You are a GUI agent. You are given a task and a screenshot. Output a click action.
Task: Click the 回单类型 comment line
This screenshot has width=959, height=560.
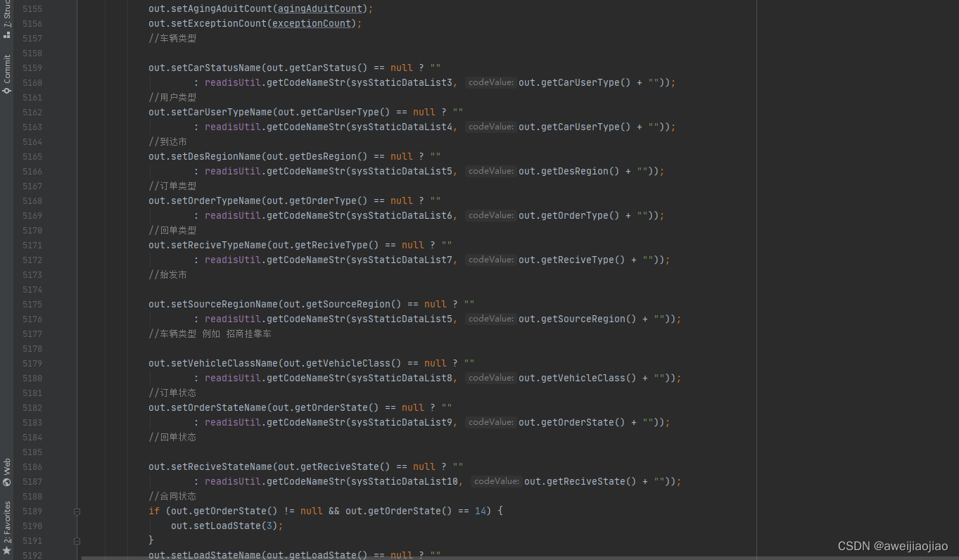tap(172, 231)
